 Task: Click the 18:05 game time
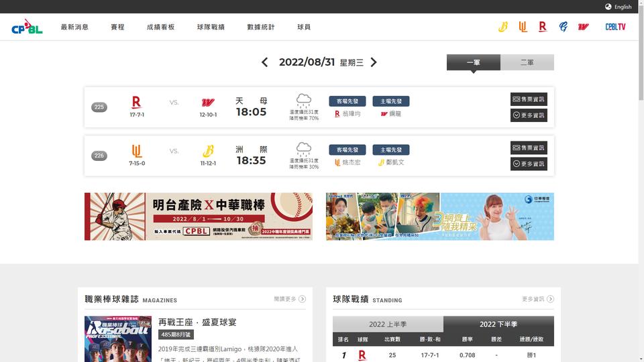point(252,112)
